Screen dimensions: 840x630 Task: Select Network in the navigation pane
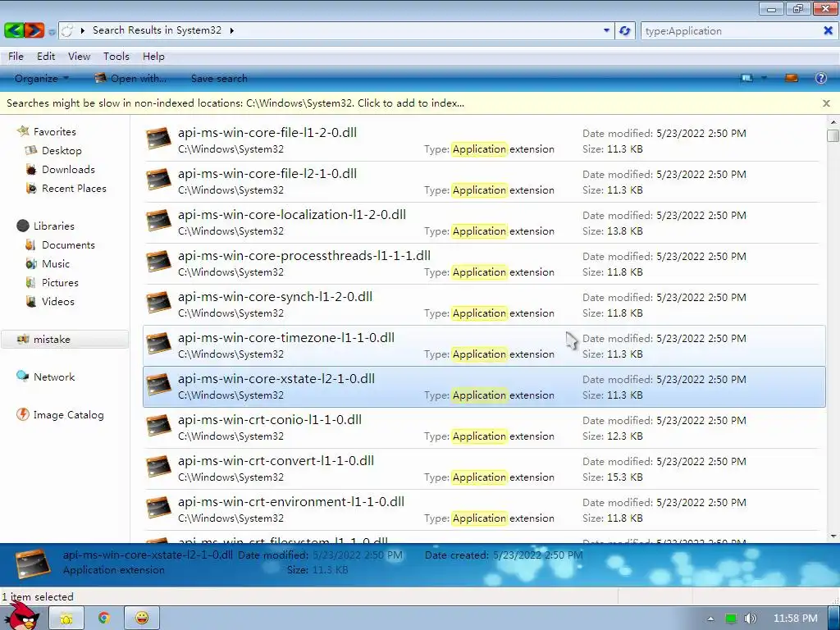54,377
